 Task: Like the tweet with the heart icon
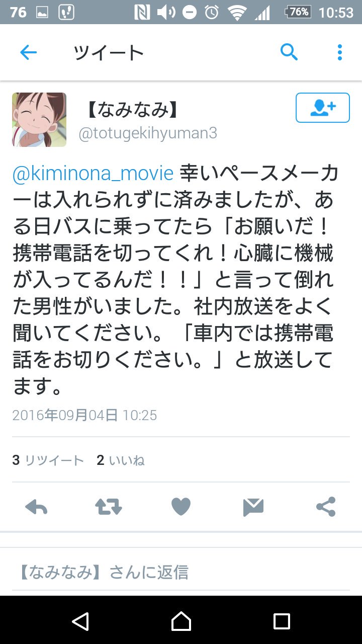181,507
